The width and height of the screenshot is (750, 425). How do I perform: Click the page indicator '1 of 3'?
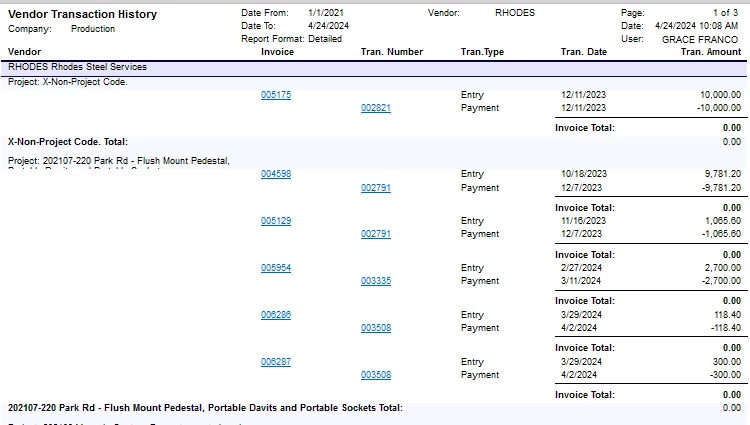(725, 13)
